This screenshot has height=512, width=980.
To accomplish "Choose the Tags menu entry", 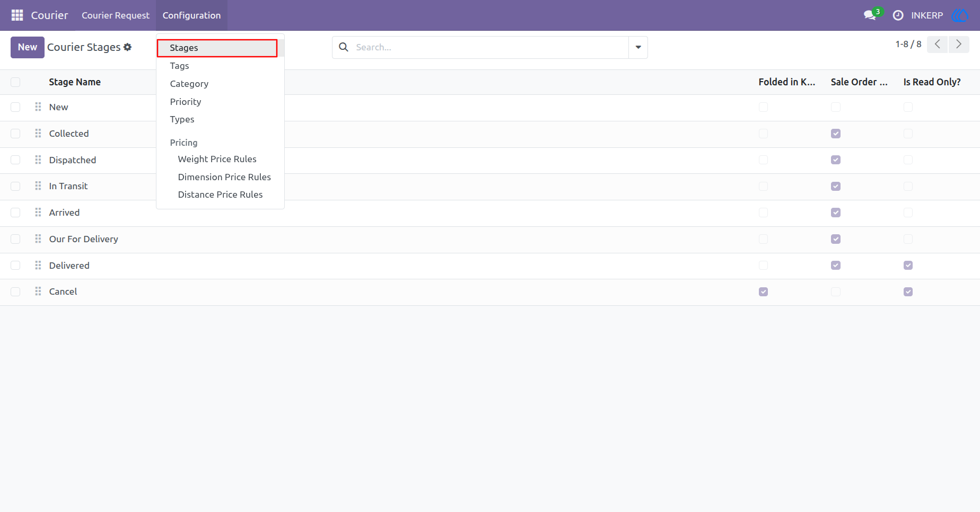I will [x=179, y=66].
